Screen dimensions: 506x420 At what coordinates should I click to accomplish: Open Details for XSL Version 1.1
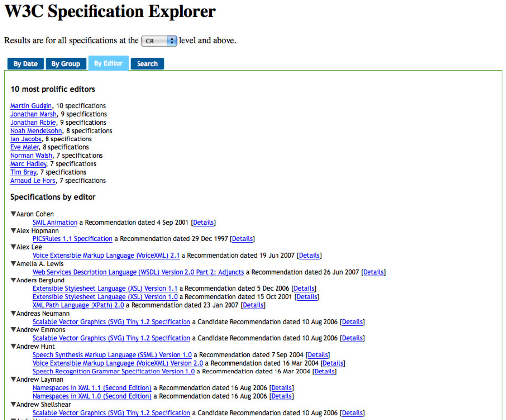[304, 288]
